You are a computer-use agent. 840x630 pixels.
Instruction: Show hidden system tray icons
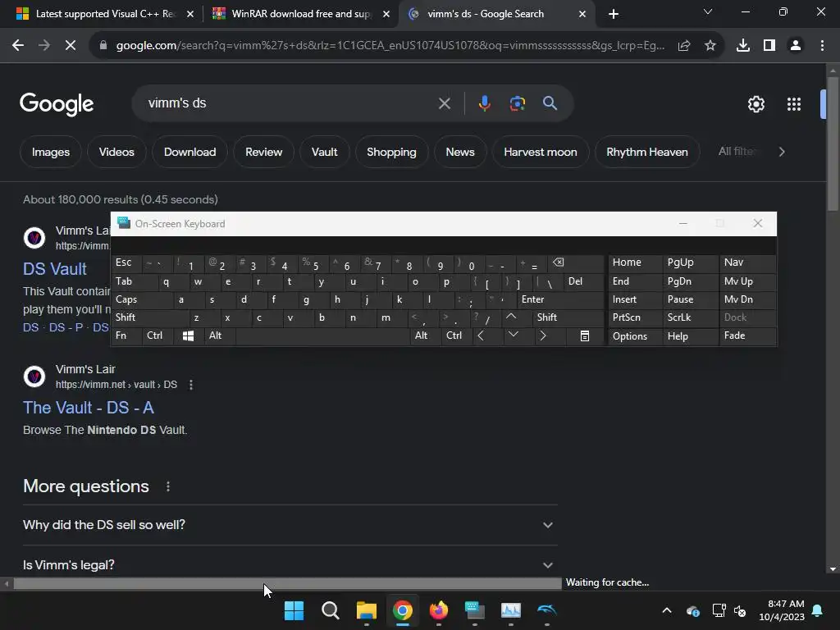click(x=666, y=610)
